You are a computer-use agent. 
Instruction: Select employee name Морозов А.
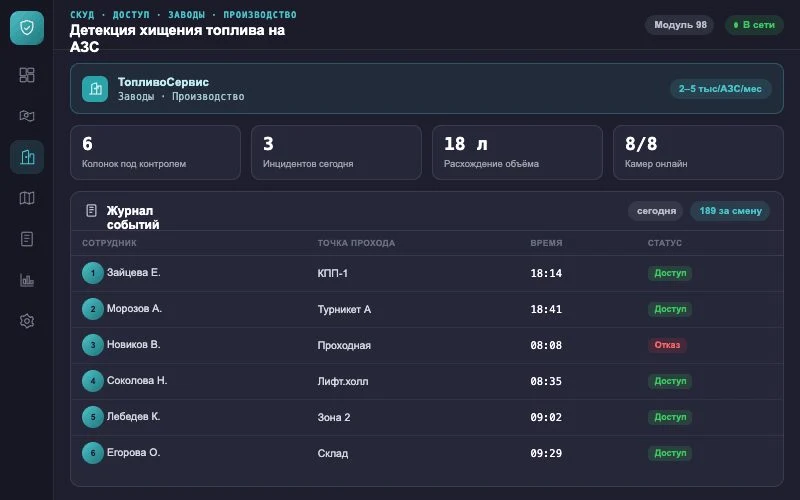coord(134,308)
